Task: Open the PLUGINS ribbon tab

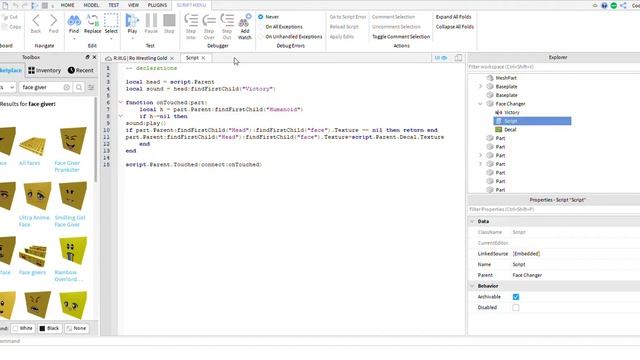Action: (158, 5)
